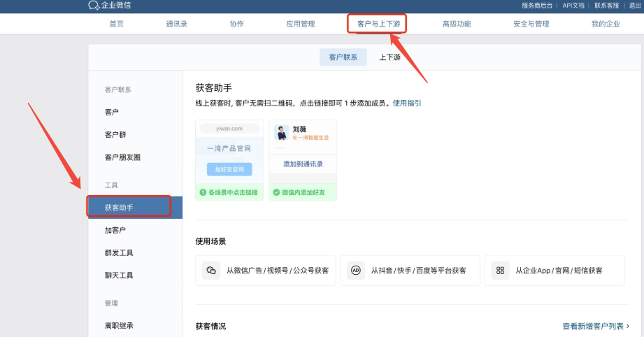
Task: Select 获客助手 in the sidebar
Action: [x=135, y=207]
